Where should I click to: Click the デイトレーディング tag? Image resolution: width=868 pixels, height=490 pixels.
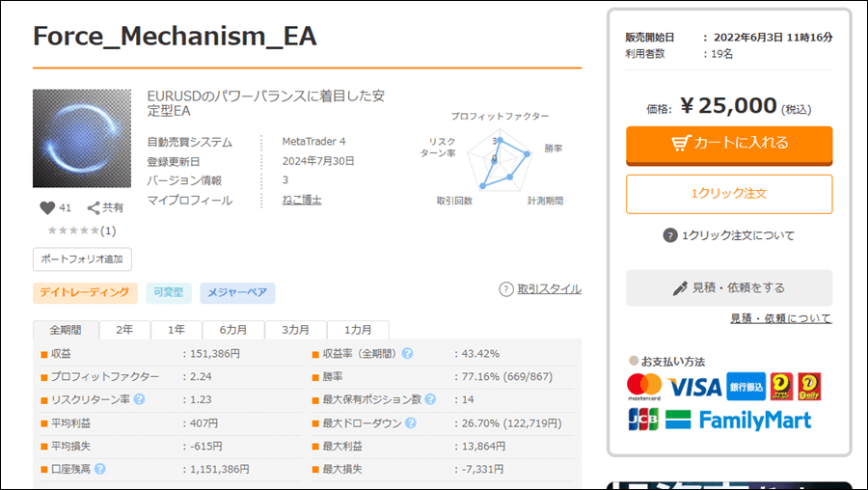click(83, 292)
